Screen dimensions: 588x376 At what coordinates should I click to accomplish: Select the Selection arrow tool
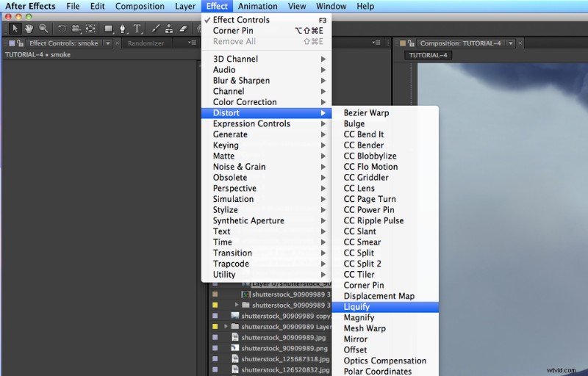click(x=15, y=29)
